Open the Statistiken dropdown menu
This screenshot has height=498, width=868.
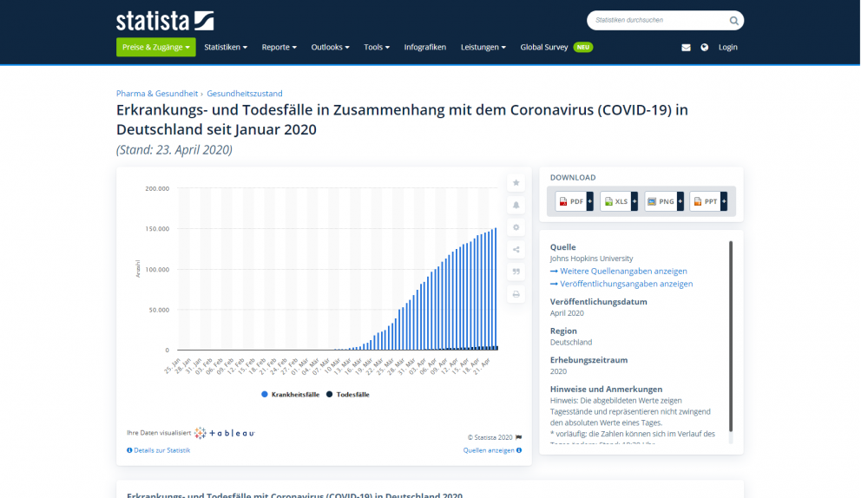click(226, 47)
